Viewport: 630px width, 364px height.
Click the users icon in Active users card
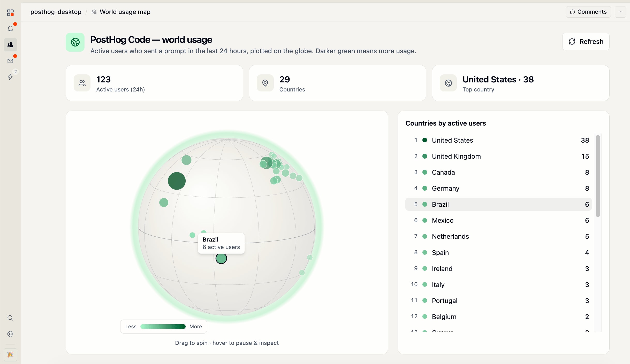tap(82, 83)
